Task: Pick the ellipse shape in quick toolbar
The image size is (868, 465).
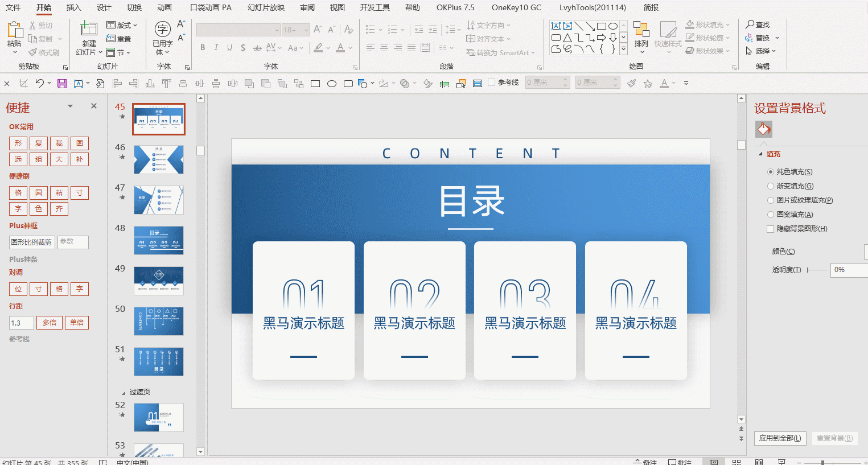Action: coord(332,84)
